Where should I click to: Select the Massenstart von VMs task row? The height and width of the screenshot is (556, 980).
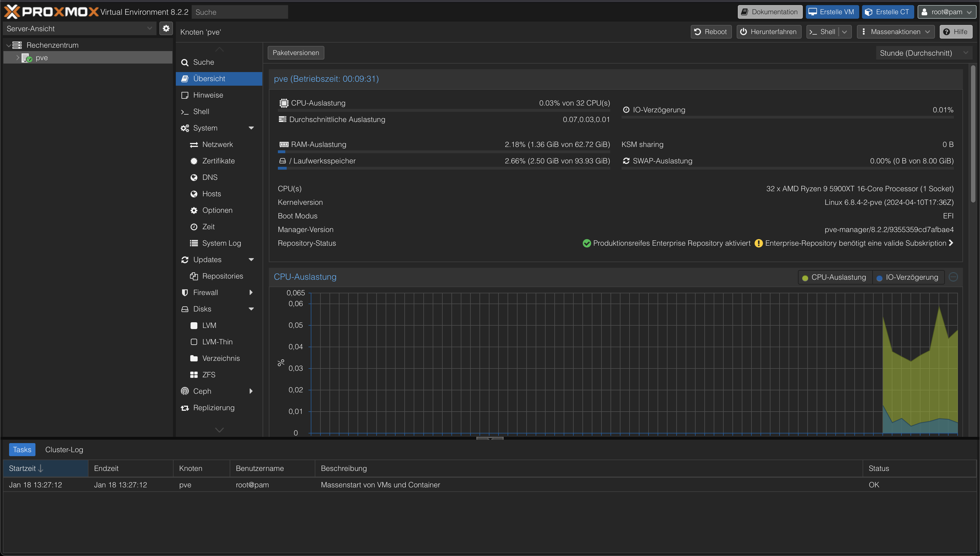click(x=490, y=485)
